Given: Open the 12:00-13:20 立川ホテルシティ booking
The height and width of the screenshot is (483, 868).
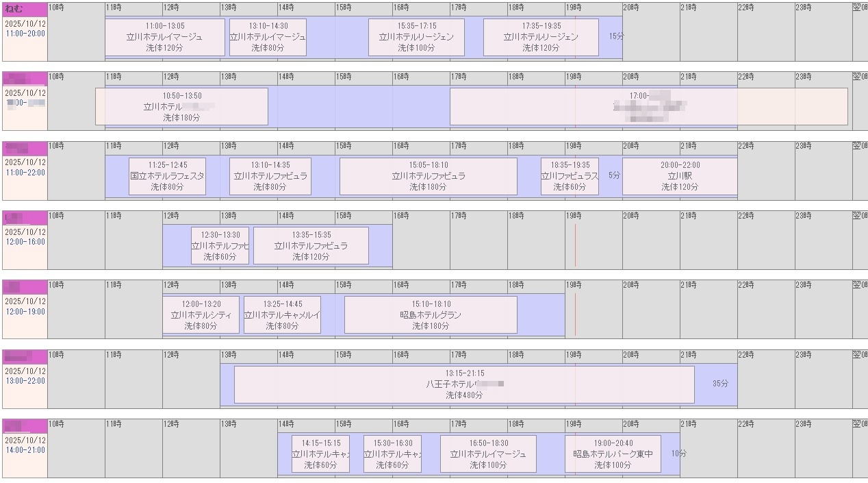Looking at the screenshot, I should 201,315.
